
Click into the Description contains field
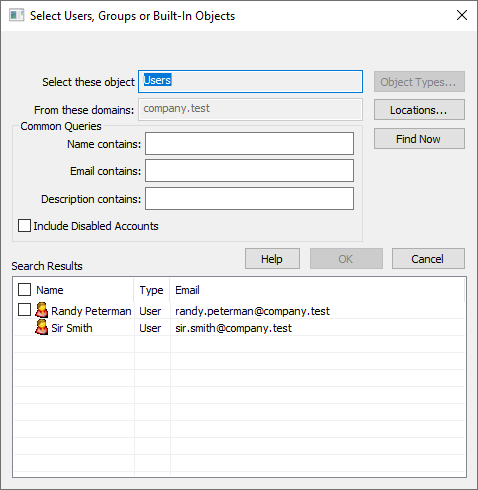click(x=249, y=199)
